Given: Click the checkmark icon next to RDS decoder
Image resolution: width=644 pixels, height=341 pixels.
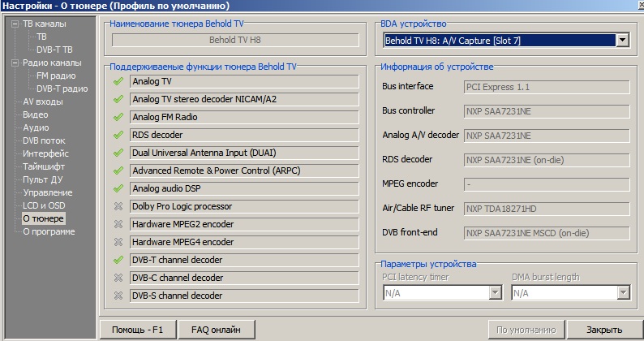Looking at the screenshot, I should [118, 135].
